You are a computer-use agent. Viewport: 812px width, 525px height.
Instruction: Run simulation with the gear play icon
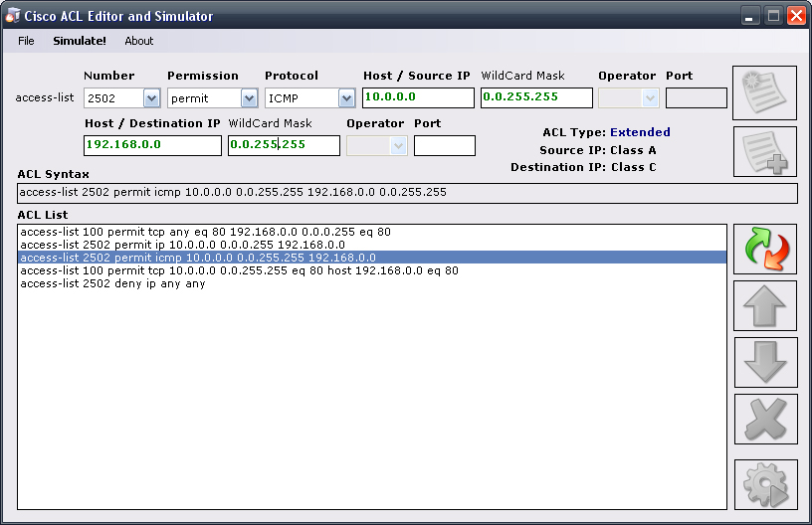click(765, 484)
